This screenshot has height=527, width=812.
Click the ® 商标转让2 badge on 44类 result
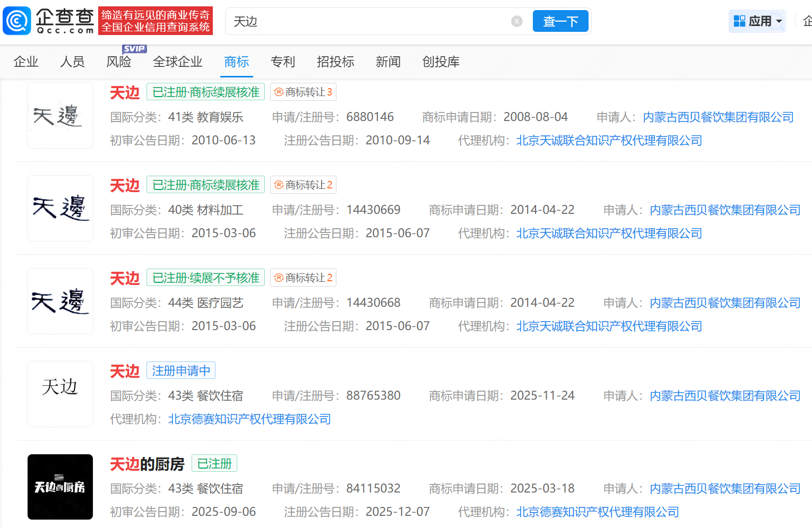(303, 278)
